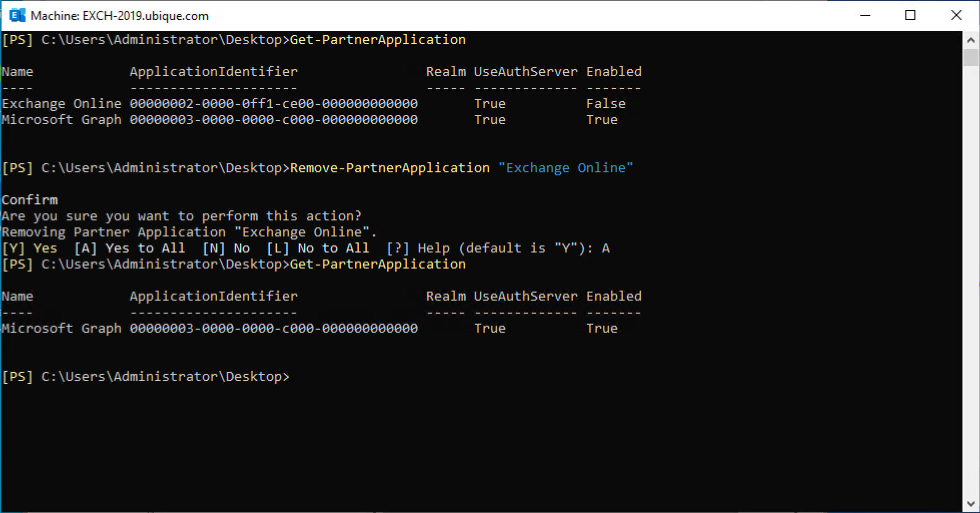Click the final empty prompt line
This screenshot has height=513, width=980.
pyautogui.click(x=146, y=377)
